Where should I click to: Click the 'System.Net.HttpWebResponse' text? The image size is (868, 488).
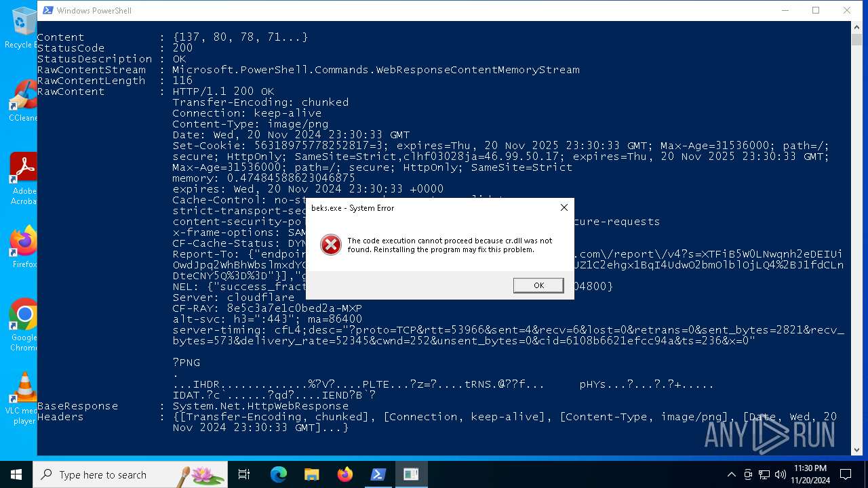point(260,406)
